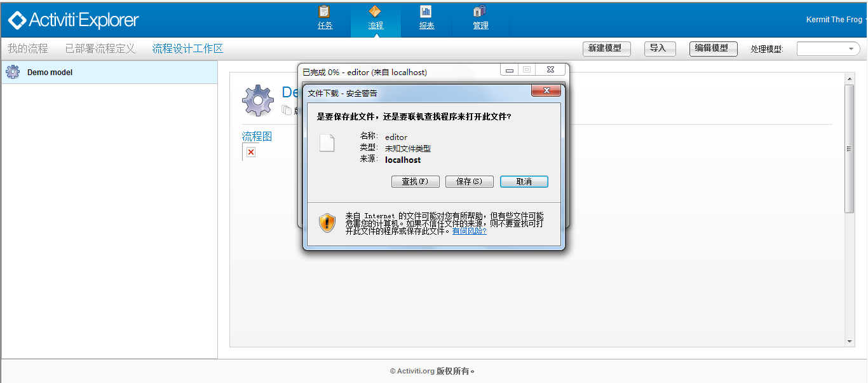Screen dimensions: 868x383
Task: Switch to 已部署流程定义 tab
Action: [x=100, y=48]
